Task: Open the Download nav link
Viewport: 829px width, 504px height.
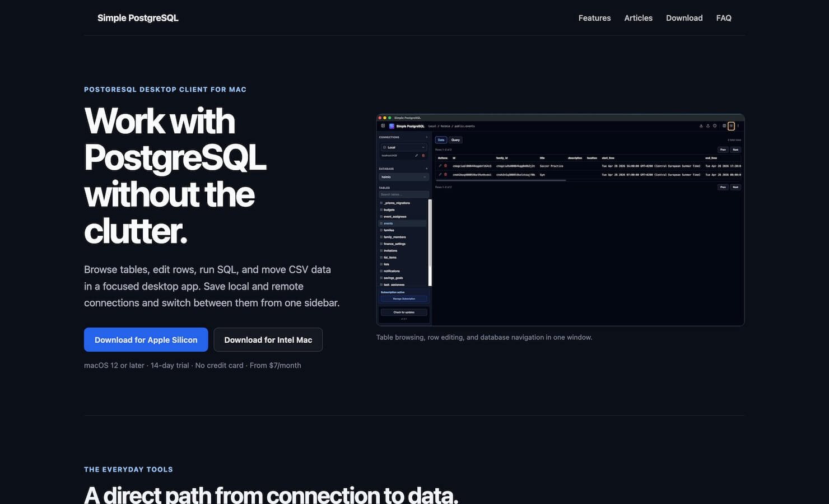Action: tap(684, 18)
